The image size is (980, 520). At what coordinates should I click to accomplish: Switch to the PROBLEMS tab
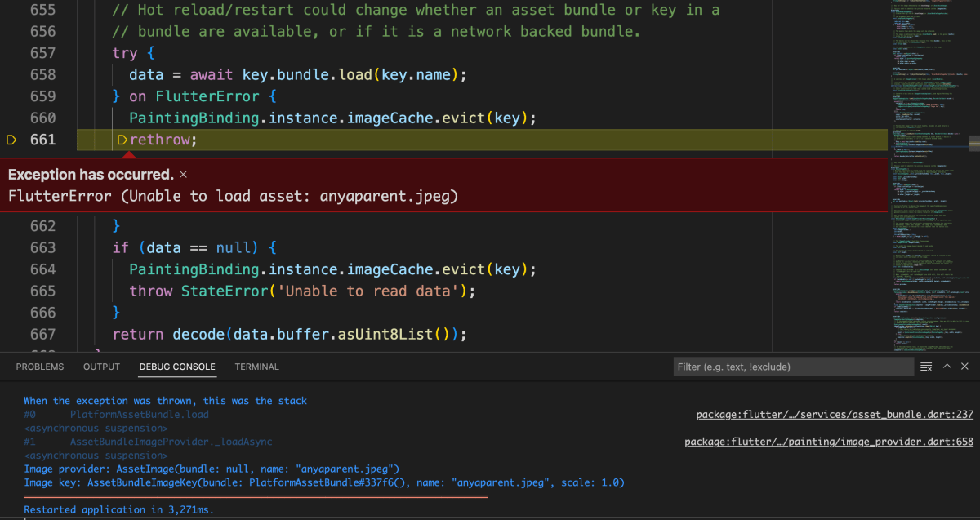pos(40,367)
